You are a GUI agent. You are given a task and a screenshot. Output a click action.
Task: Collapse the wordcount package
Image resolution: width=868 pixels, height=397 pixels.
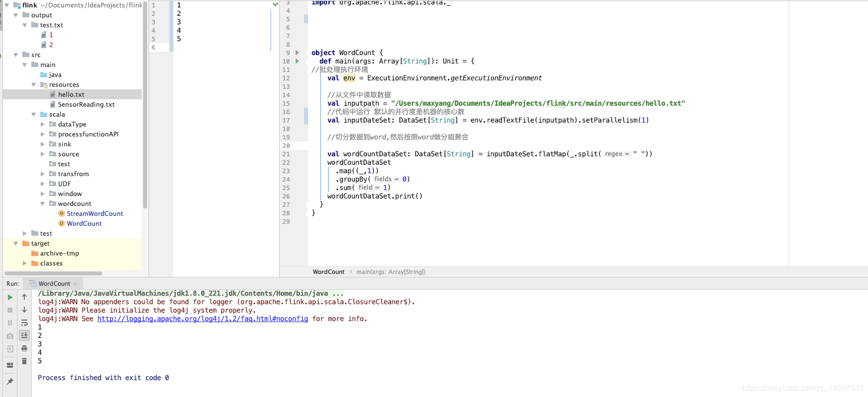43,203
